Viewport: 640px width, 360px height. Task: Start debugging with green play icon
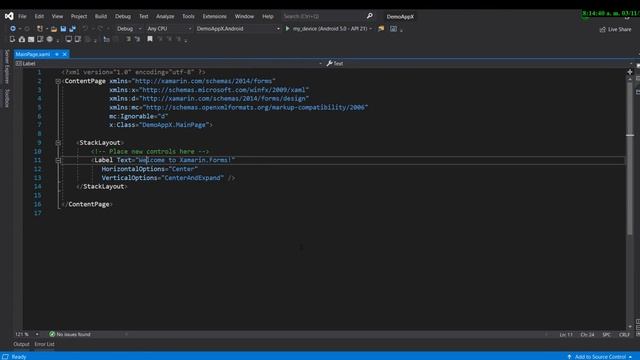tap(287, 29)
